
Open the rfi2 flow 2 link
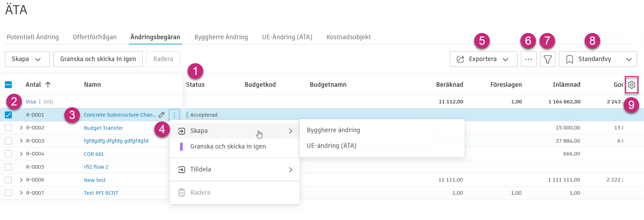[x=96, y=167]
